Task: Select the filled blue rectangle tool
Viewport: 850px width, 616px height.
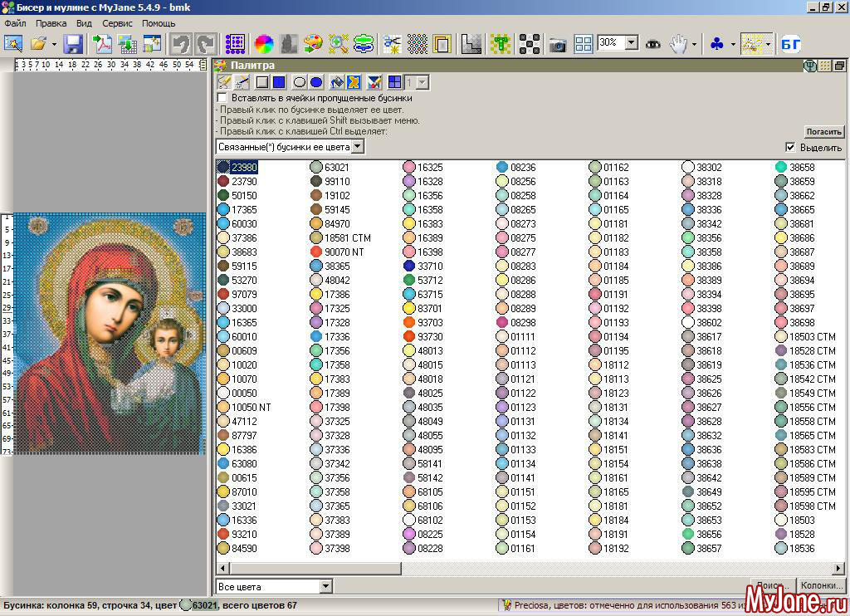Action: point(279,82)
